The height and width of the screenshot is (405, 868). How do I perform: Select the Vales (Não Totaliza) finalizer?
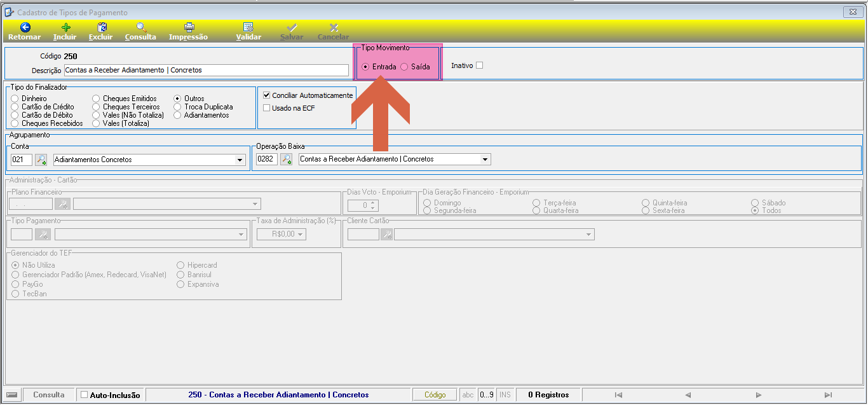point(97,115)
